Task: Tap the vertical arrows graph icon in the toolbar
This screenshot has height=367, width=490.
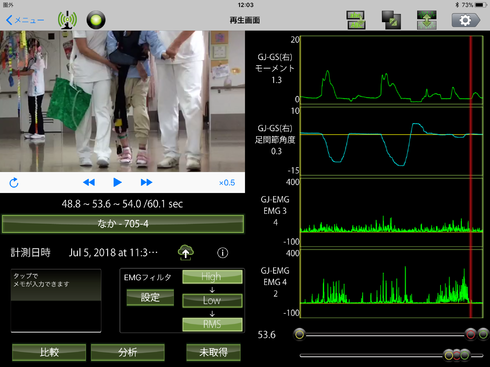Action: [x=427, y=20]
